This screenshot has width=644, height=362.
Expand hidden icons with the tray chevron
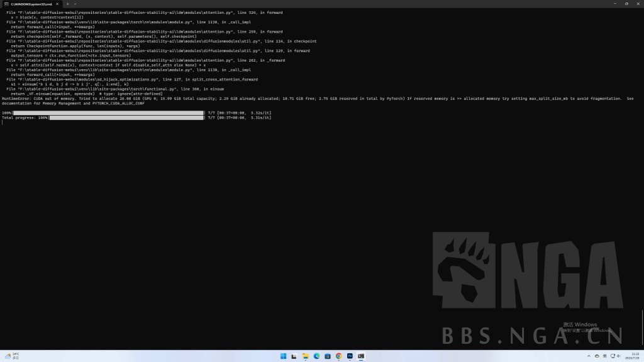click(x=589, y=356)
